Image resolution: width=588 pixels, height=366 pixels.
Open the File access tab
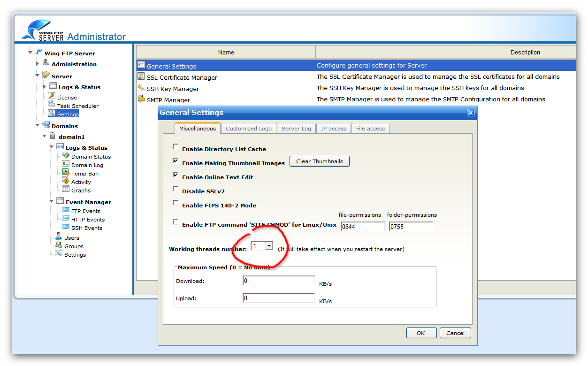(x=370, y=128)
